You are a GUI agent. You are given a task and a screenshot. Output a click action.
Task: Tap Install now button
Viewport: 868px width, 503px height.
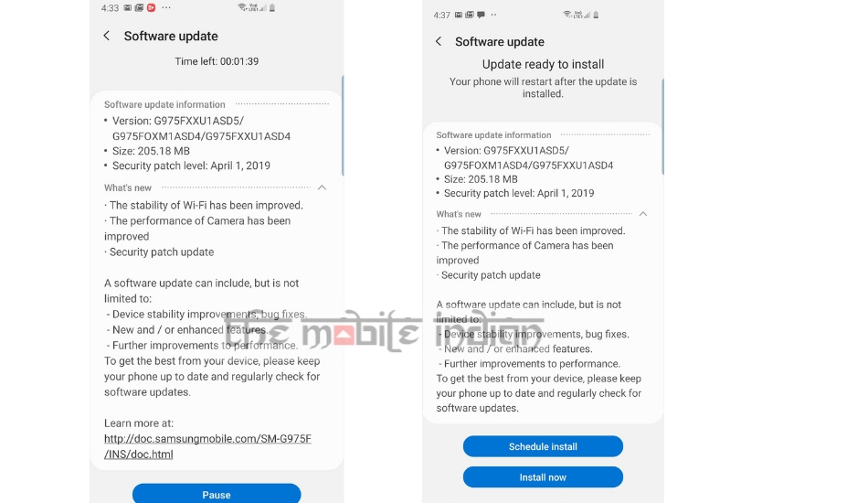543,477
